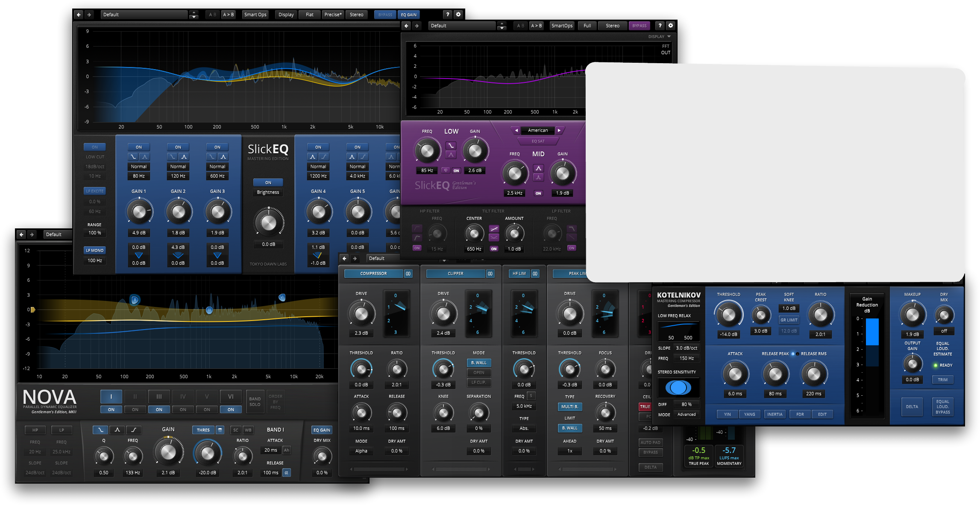Click the EQ SAT button
980x505 pixels.
pos(538,141)
